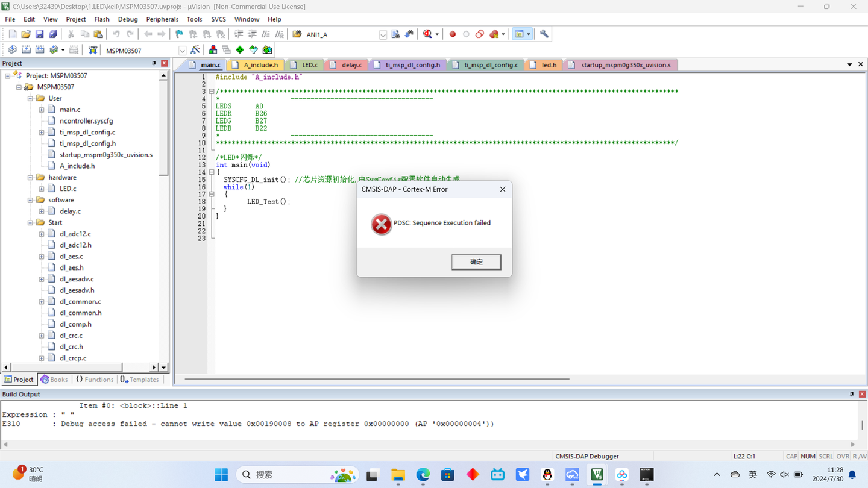Open Options for Target magic wand icon
Screen dimensions: 868x488
coord(195,51)
